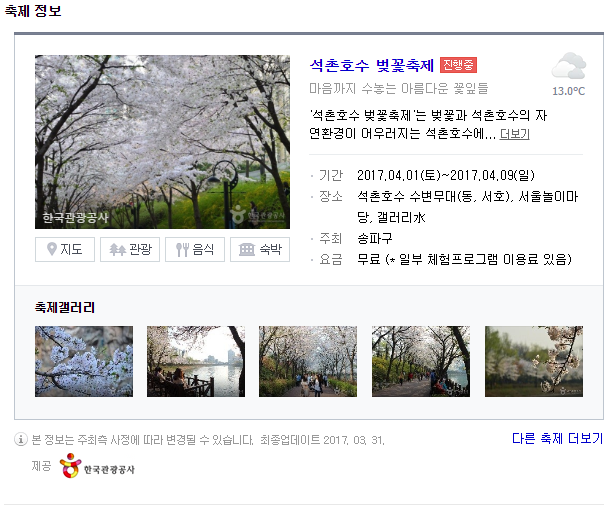Open 다른 축제 더보기 link
Screen dimensions: 611x506
pyautogui.click(x=557, y=439)
